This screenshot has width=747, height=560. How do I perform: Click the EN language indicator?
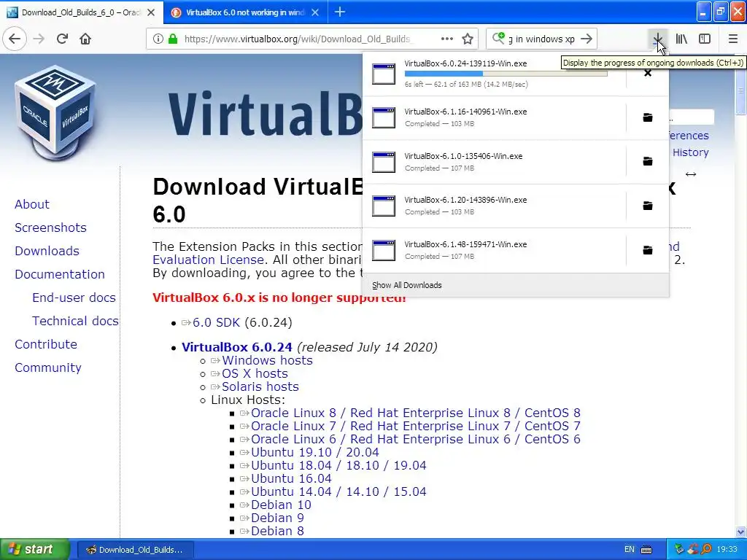(630, 550)
